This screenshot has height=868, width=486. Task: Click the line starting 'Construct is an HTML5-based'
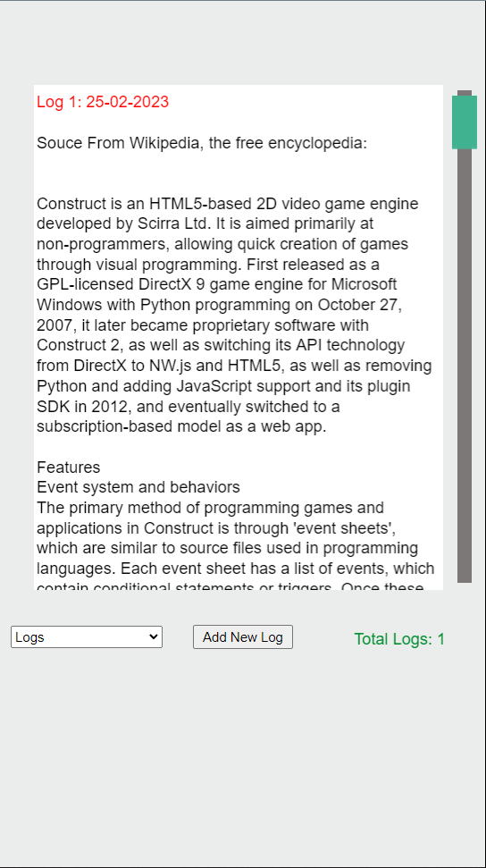pos(228,204)
